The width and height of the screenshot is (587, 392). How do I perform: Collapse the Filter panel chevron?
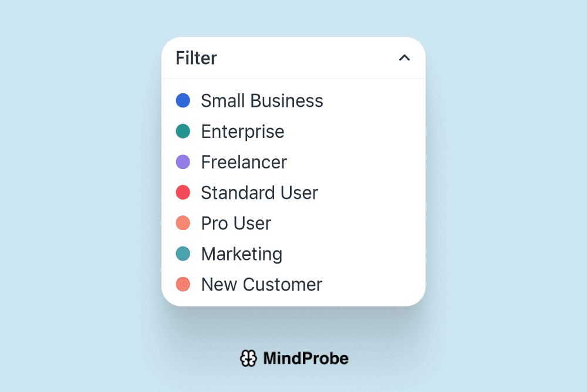point(404,58)
